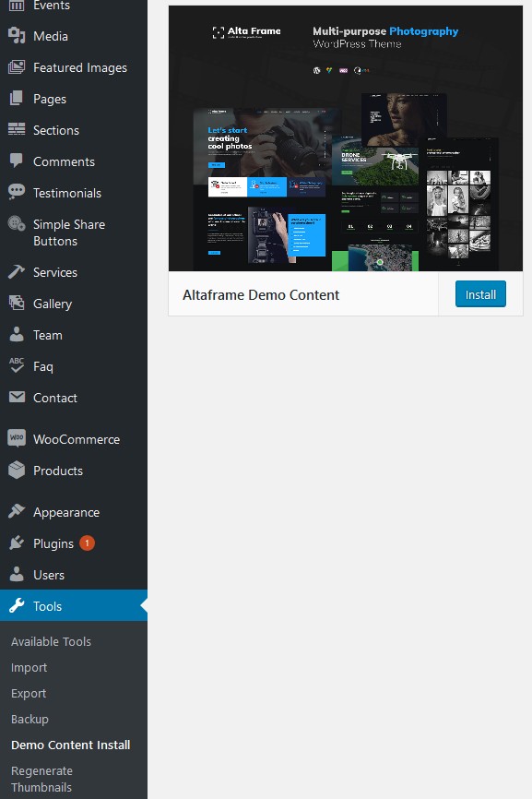Click the Sections grid icon
Image resolution: width=532 pixels, height=799 pixels.
point(17,129)
